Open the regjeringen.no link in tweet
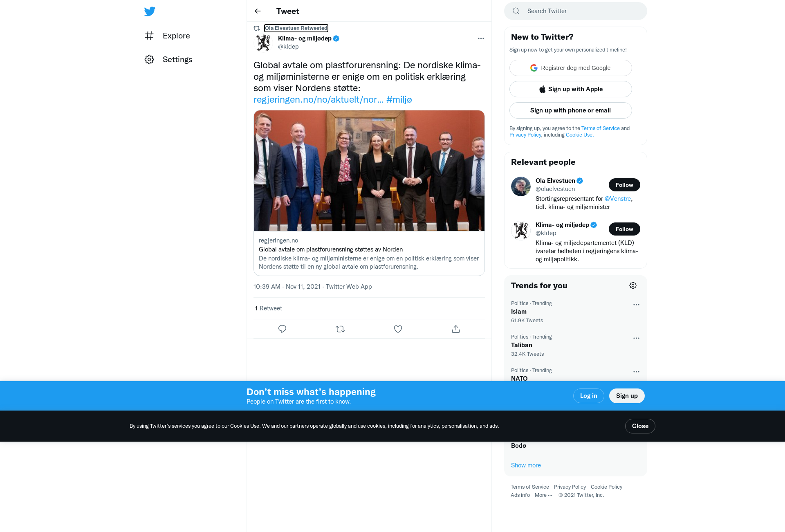Image resolution: width=785 pixels, height=532 pixels. point(318,100)
